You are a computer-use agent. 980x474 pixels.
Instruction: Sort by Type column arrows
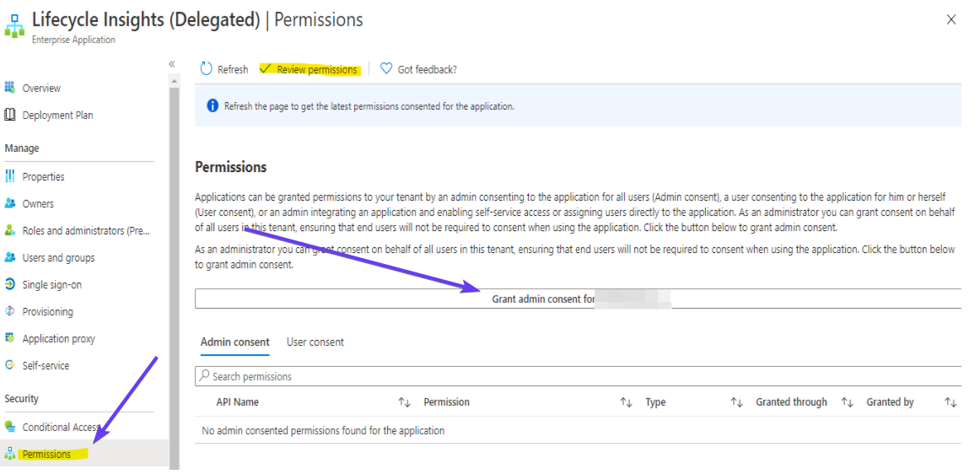[736, 402]
